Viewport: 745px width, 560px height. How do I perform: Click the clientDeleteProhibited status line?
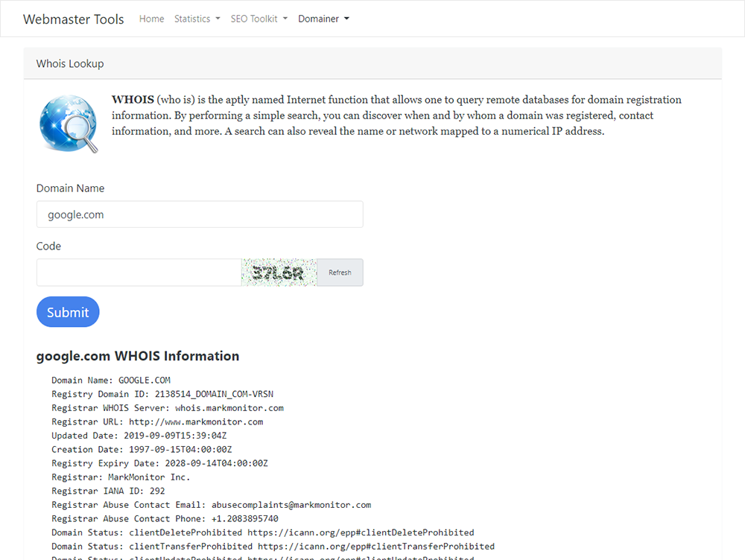(x=263, y=532)
